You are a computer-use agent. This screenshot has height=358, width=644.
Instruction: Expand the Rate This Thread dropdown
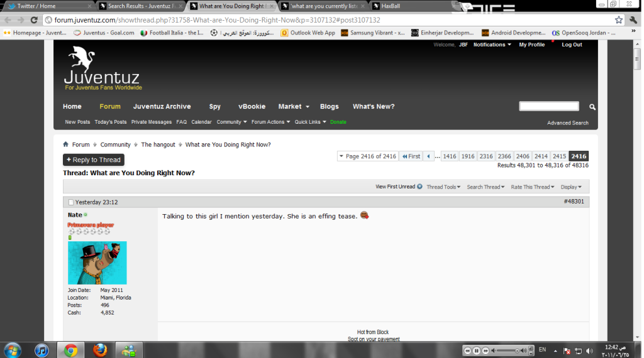(532, 187)
